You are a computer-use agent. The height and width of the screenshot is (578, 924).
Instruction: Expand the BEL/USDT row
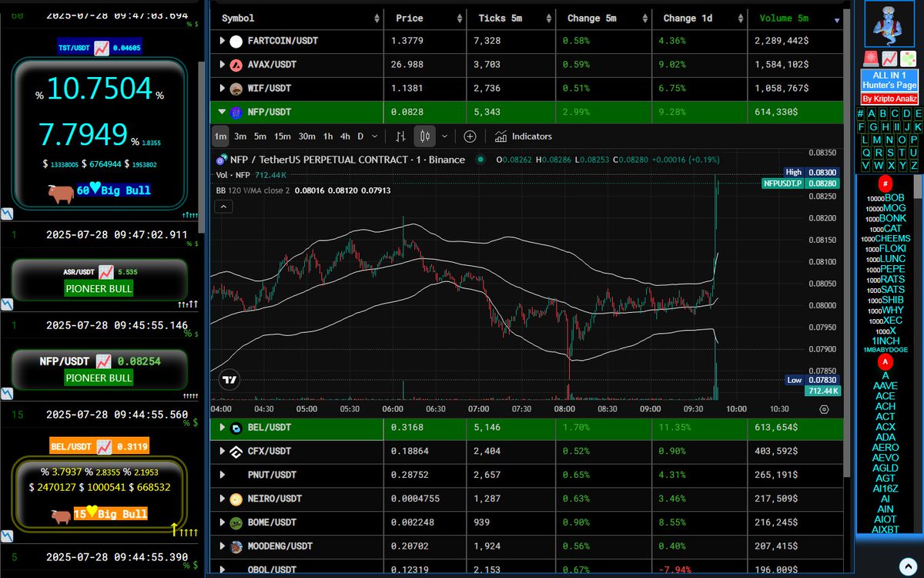223,427
